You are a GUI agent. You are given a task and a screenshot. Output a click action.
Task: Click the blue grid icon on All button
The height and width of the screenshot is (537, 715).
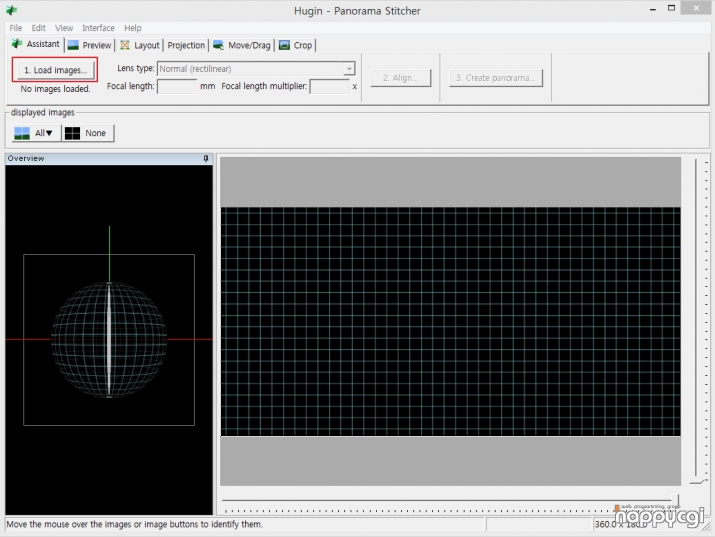(22, 133)
